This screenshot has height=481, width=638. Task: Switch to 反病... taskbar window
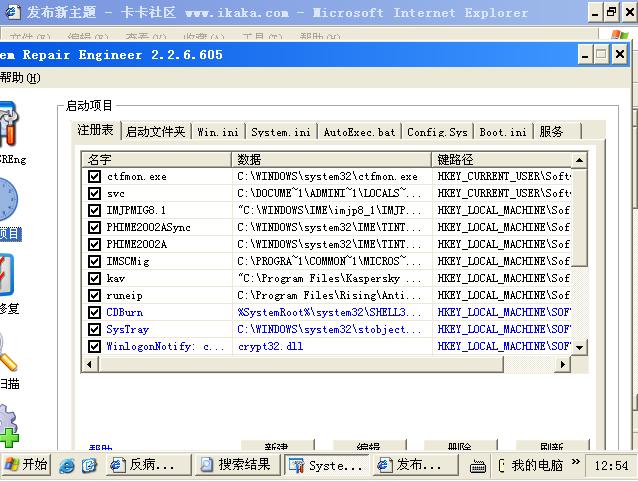coord(149,465)
